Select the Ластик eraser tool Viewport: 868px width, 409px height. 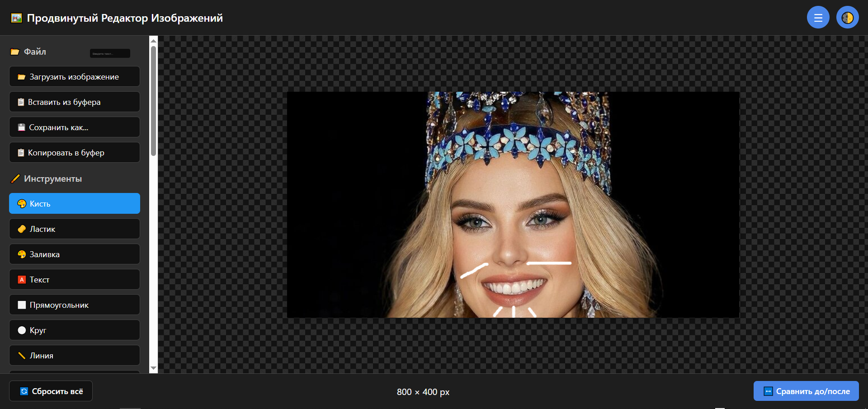[x=75, y=229]
